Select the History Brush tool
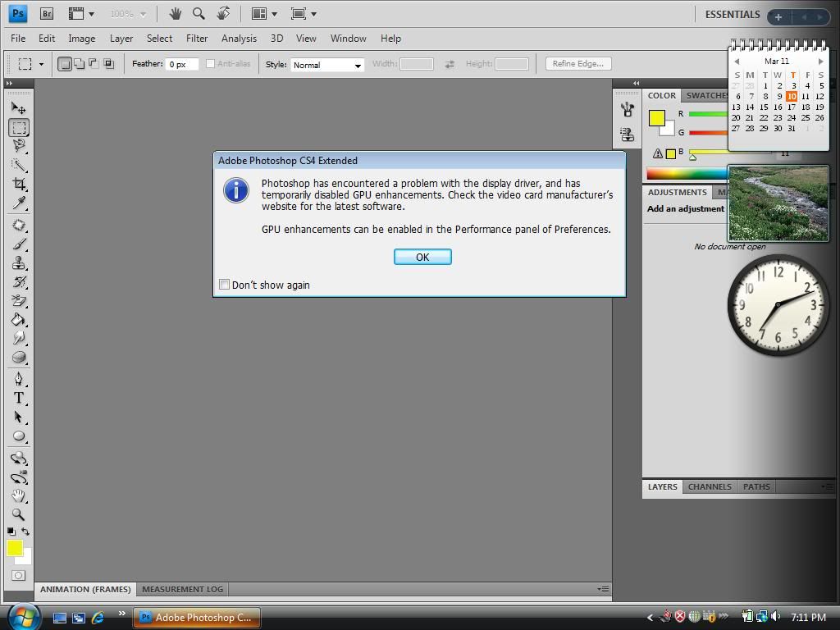This screenshot has width=840, height=630. point(19,282)
